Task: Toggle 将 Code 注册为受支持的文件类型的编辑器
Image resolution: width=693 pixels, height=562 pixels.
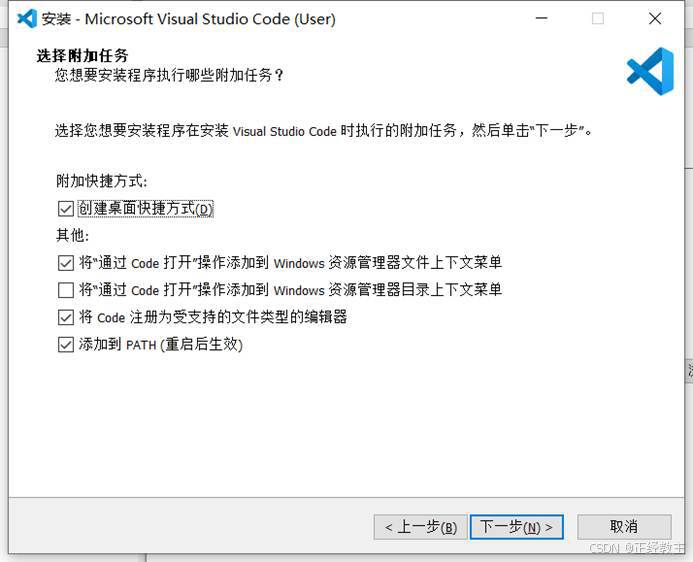Action: [x=66, y=317]
